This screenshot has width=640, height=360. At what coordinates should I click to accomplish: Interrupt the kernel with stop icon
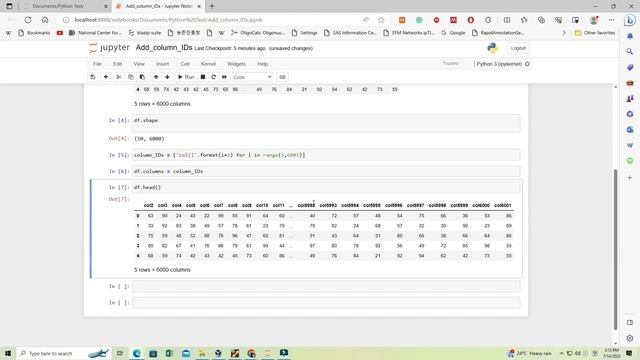point(203,77)
